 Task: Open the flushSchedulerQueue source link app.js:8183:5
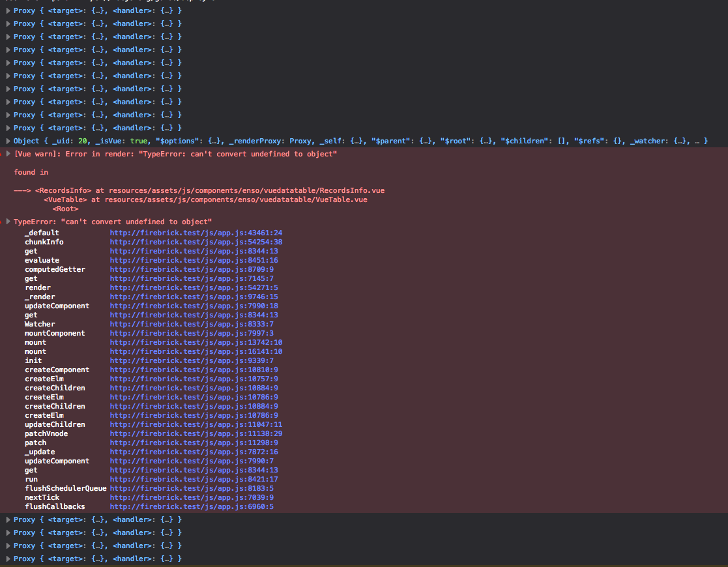tap(188, 488)
